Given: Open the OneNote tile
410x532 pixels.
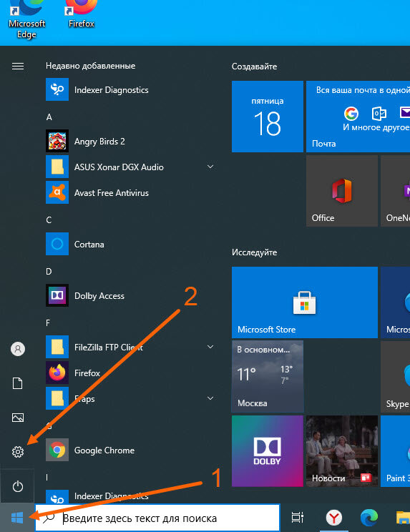Looking at the screenshot, I should click(396, 191).
